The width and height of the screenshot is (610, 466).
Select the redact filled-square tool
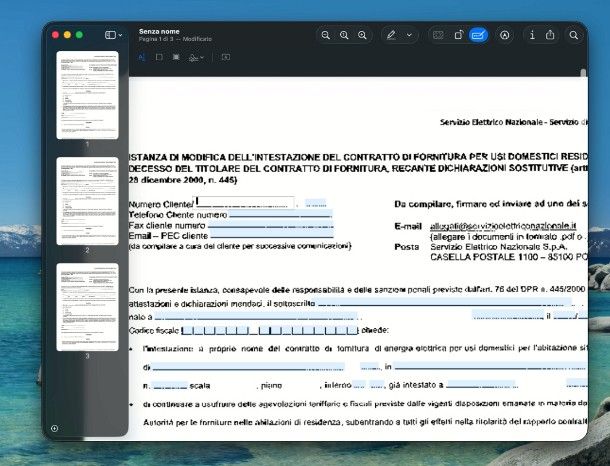(176, 57)
